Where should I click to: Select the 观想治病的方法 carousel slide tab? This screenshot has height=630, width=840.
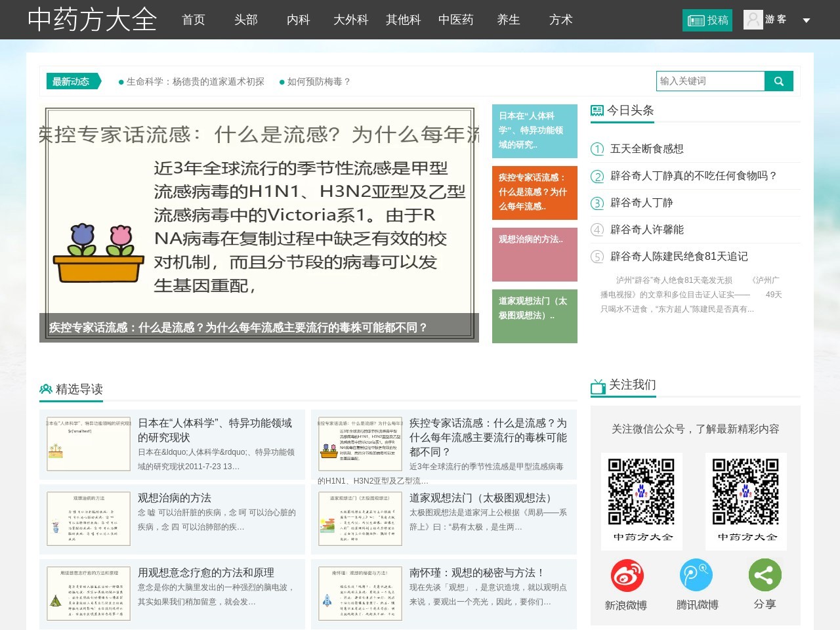point(535,255)
